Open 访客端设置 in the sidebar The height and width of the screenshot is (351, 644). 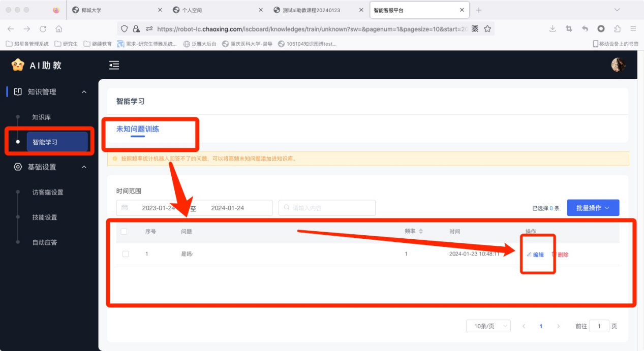48,193
